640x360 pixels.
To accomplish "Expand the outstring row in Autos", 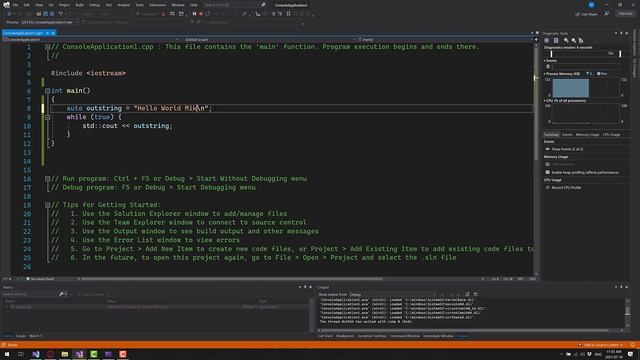I will pos(7,307).
